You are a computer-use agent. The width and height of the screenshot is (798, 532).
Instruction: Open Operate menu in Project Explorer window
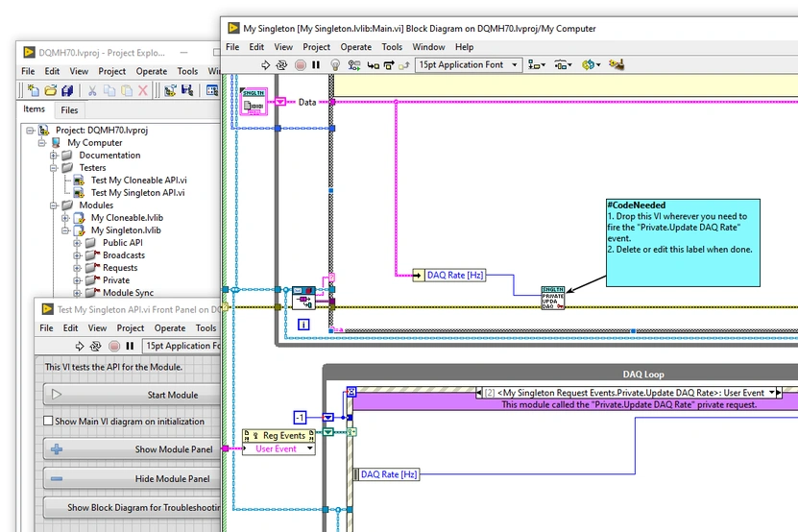(151, 71)
